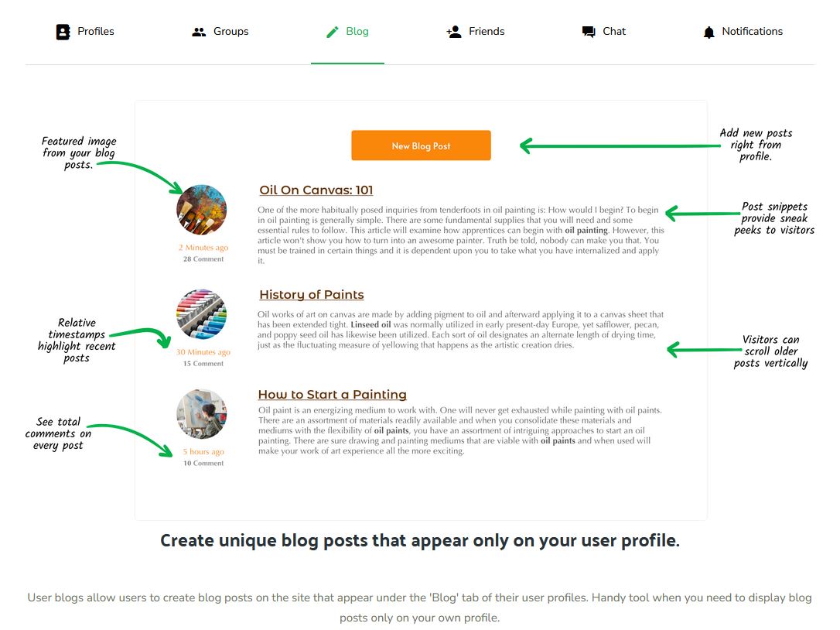This screenshot has height=630, width=840.
Task: Click the Groups people icon
Action: [199, 33]
